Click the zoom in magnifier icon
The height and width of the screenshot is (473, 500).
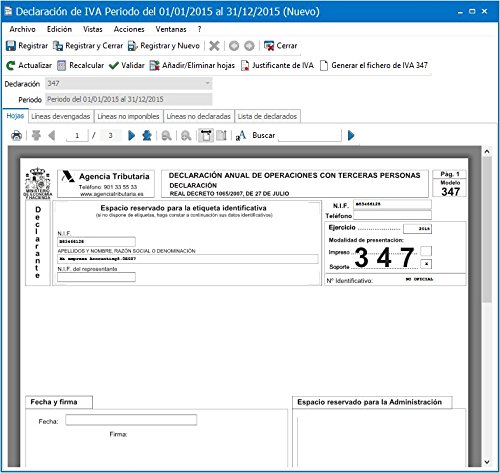tap(186, 136)
